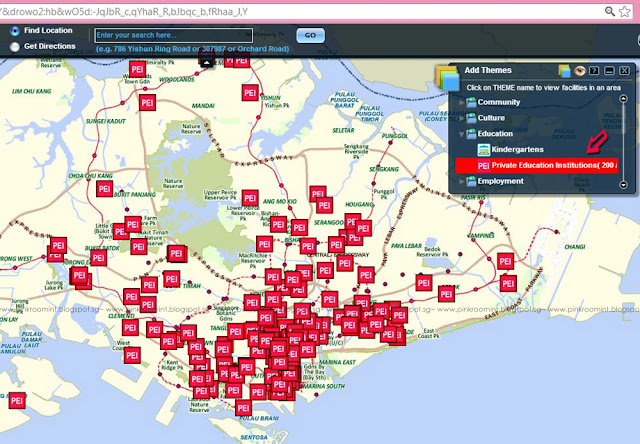This screenshot has height=444, width=640.
Task: Click the stacked themes logo beside Add Themes
Action: [x=447, y=77]
